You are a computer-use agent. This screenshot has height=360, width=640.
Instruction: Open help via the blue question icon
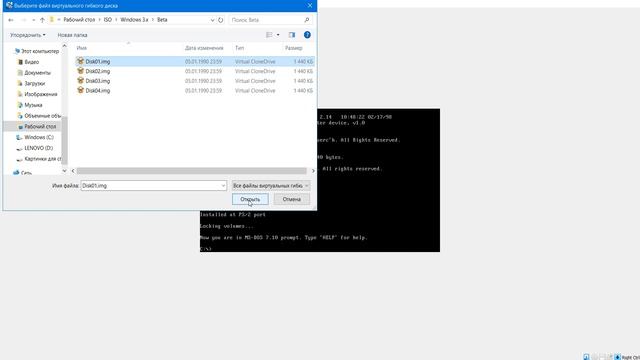pos(307,35)
